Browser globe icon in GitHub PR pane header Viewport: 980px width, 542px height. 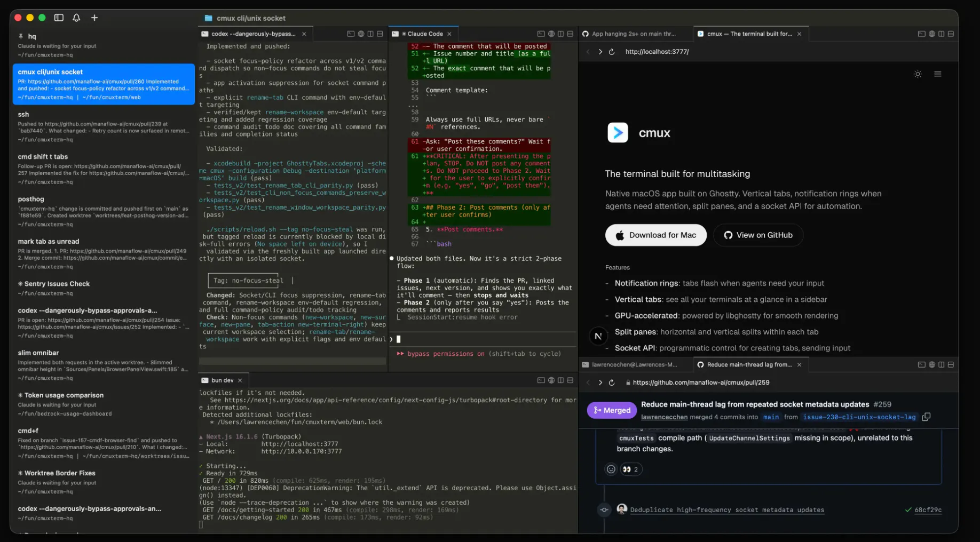(932, 365)
